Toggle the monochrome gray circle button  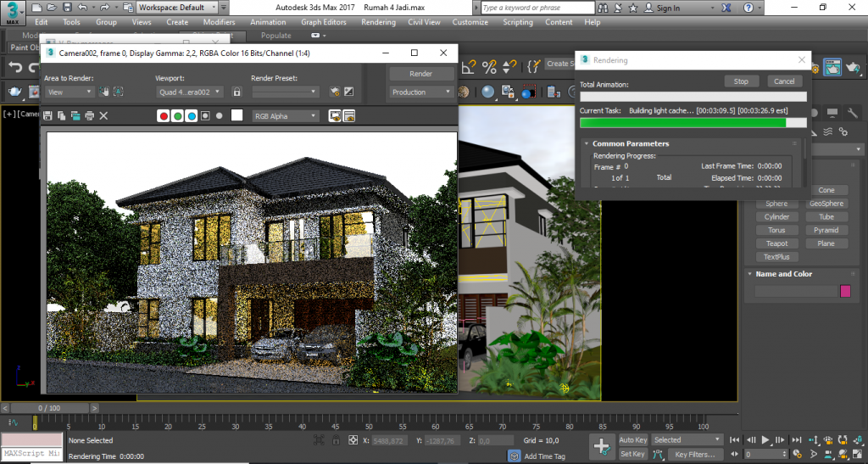coord(220,115)
